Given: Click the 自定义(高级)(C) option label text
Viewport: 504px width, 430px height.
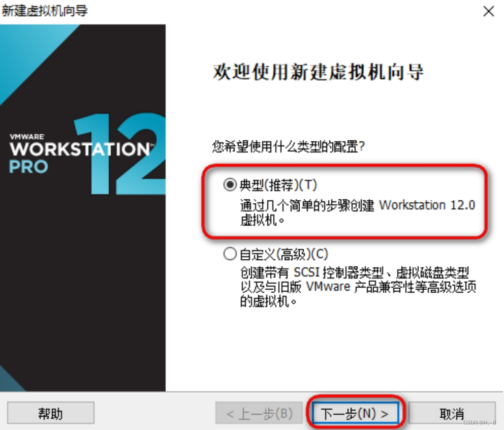Looking at the screenshot, I should (284, 254).
